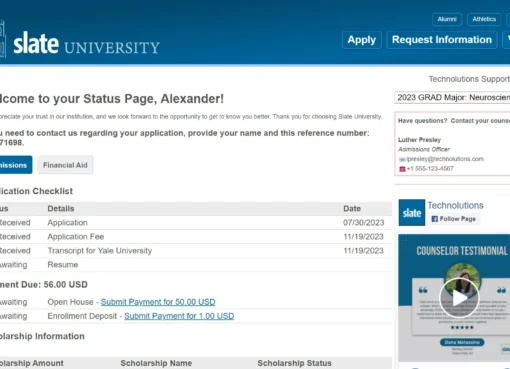This screenshot has height=369, width=510.
Task: Open the Apply button in header
Action: tap(362, 40)
